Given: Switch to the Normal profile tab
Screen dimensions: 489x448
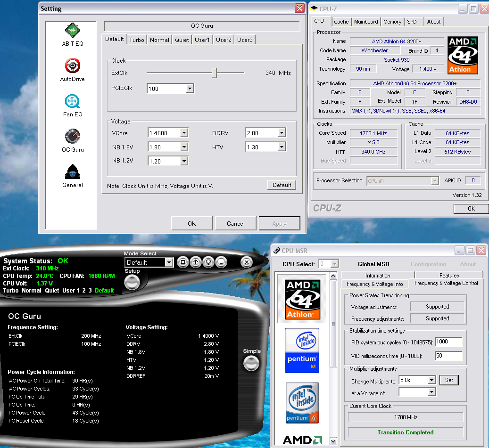Looking at the screenshot, I should (x=159, y=40).
